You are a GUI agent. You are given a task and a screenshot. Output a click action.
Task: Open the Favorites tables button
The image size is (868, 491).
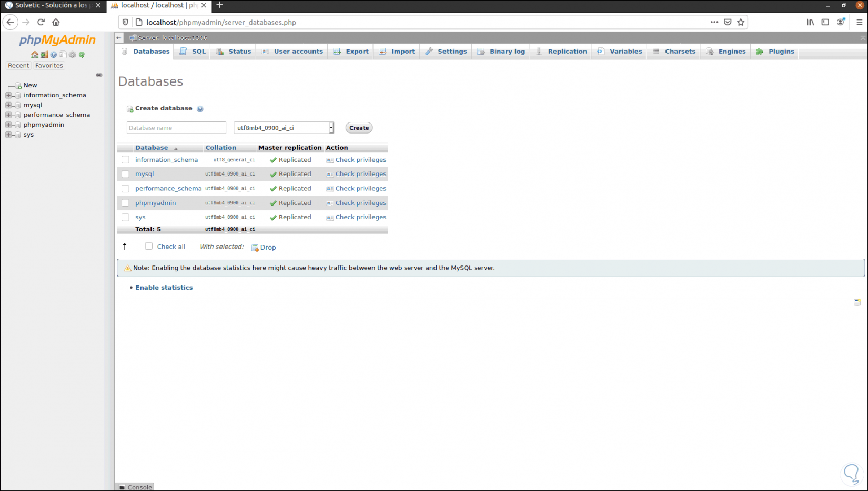pos(49,66)
